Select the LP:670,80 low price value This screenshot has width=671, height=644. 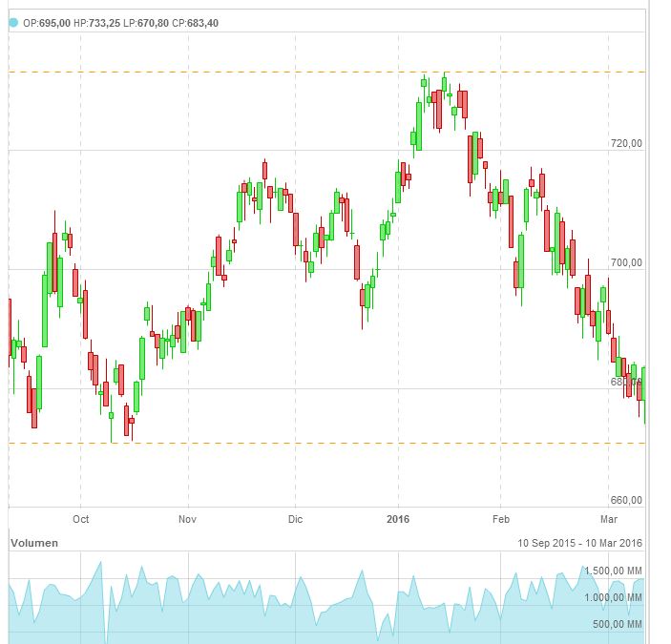point(146,23)
